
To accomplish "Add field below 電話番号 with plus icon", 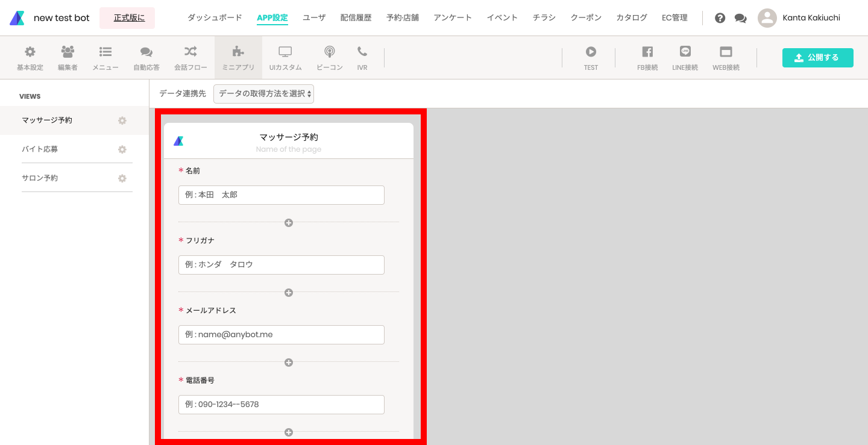I will (289, 432).
